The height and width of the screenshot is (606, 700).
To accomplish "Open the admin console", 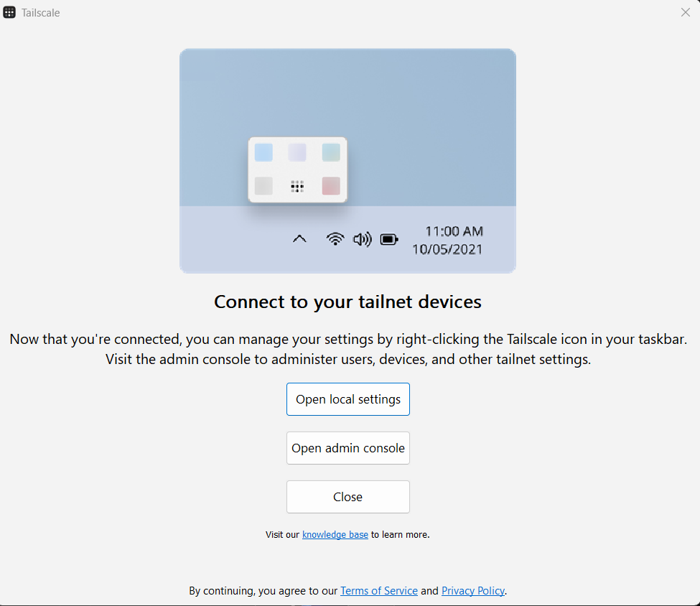I will [348, 448].
